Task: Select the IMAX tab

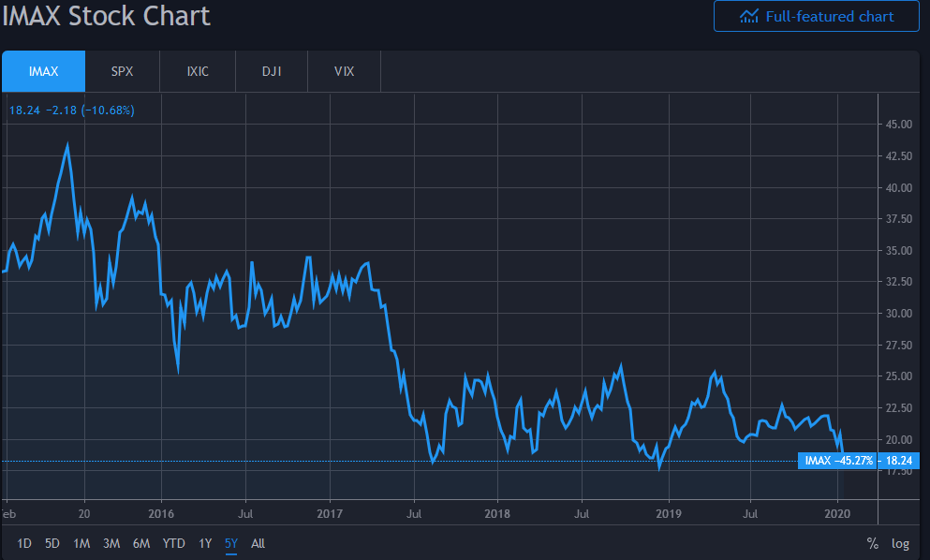Action: [x=43, y=71]
